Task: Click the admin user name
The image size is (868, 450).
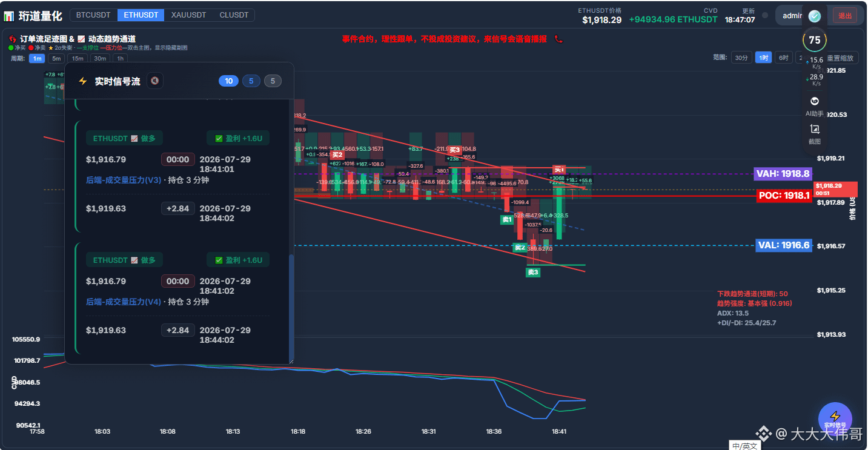Action: pyautogui.click(x=792, y=15)
